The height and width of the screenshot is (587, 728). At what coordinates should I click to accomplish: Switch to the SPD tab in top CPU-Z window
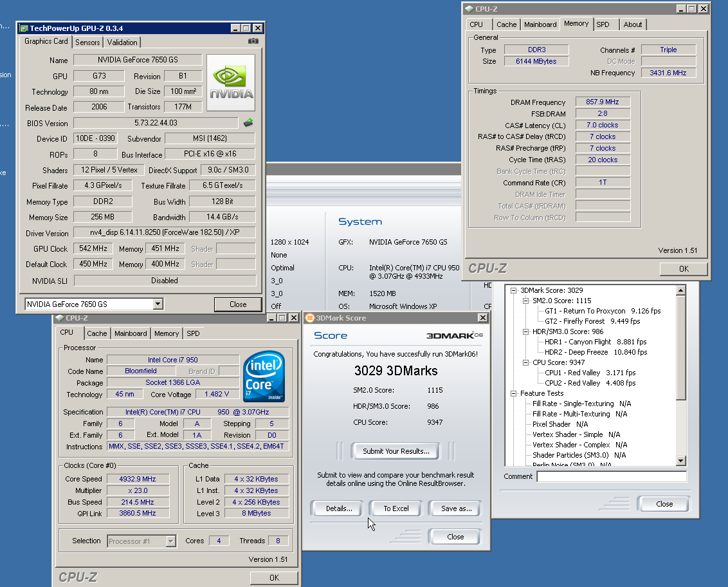tap(603, 24)
